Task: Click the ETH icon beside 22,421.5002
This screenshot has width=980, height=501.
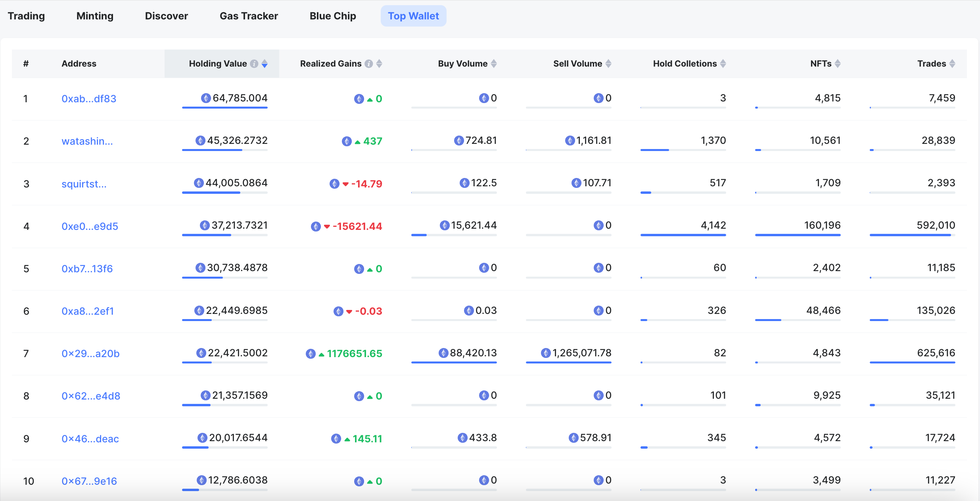Action: pos(201,353)
